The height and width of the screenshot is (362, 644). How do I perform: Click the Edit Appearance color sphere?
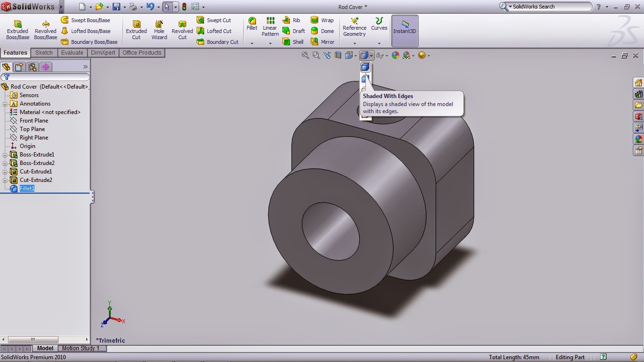[395, 55]
